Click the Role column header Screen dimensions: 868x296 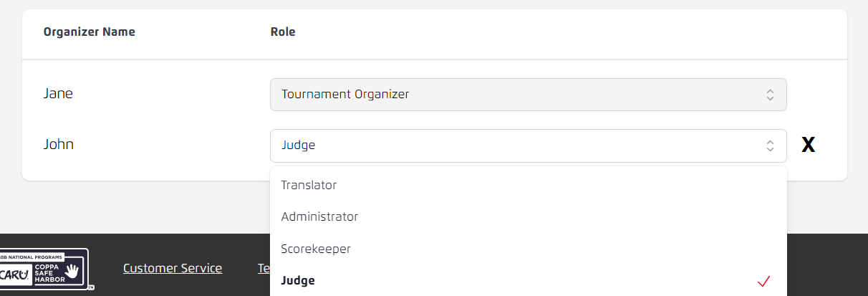pyautogui.click(x=283, y=32)
